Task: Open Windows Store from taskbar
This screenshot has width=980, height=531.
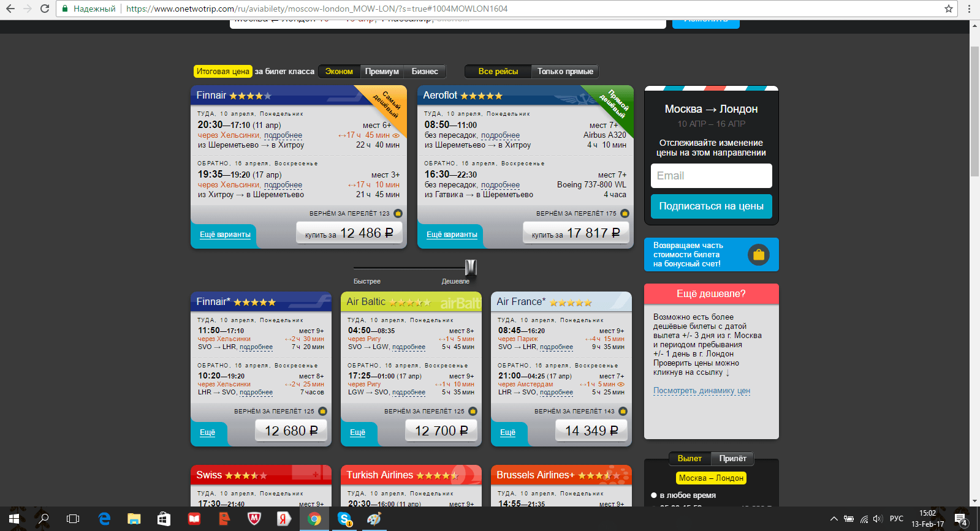Action: [x=164, y=519]
